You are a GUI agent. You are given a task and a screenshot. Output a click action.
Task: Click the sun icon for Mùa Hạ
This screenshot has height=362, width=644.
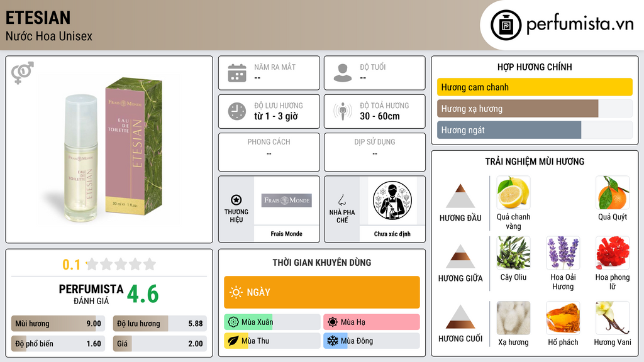(333, 322)
